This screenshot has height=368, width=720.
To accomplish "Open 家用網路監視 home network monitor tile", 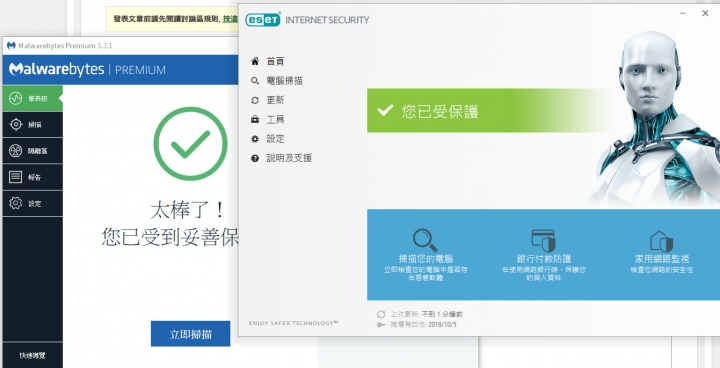I will (x=661, y=255).
